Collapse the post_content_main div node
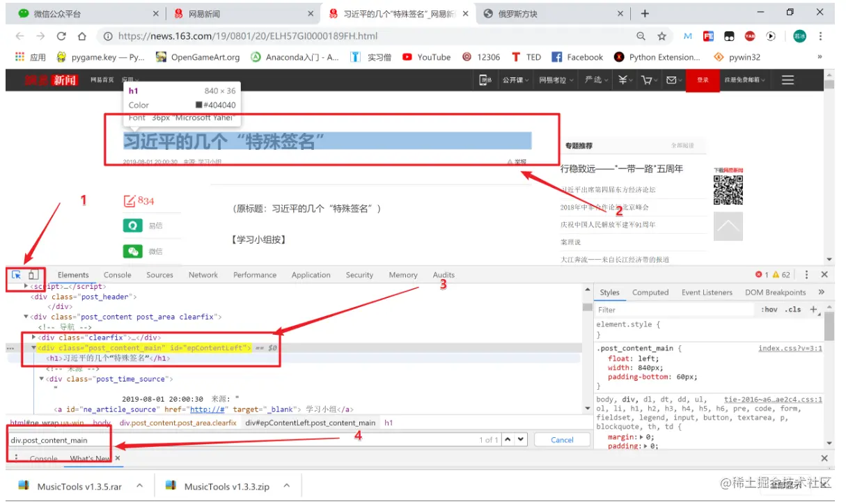 tap(34, 347)
